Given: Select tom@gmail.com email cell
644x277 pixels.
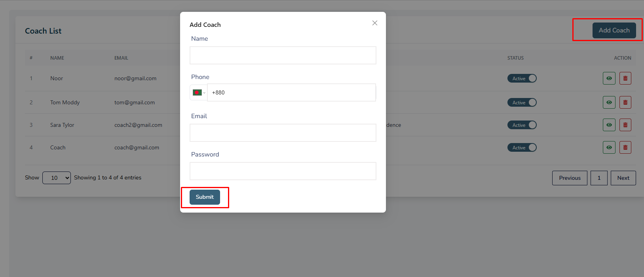Looking at the screenshot, I should pos(135,102).
